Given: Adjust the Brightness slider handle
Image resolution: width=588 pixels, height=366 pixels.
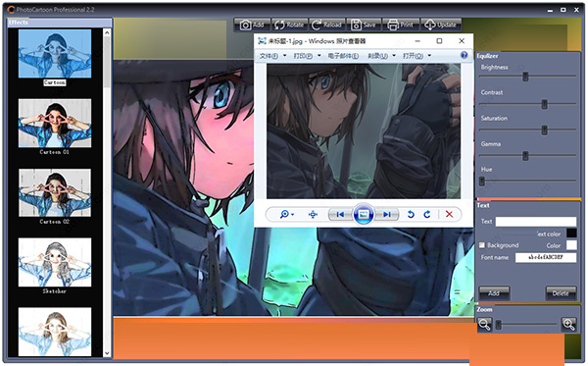Looking at the screenshot, I should point(525,77).
